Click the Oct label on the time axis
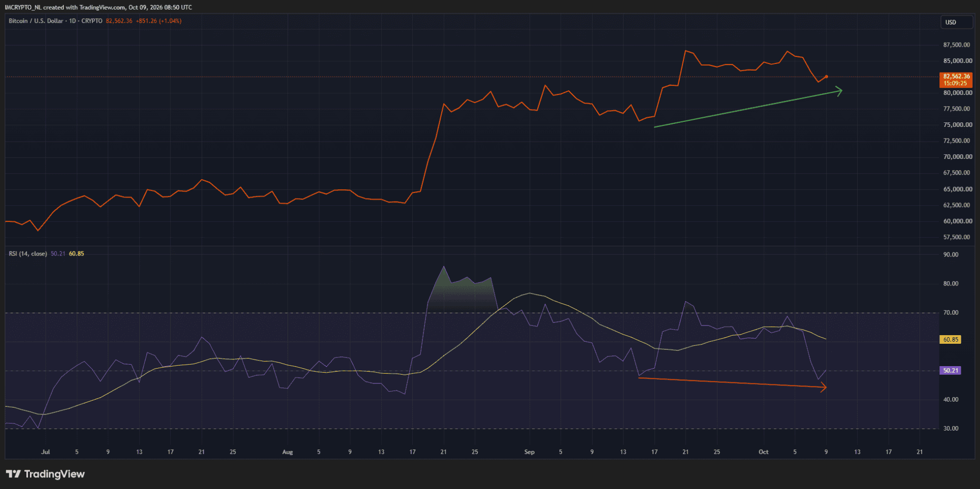Image resolution: width=980 pixels, height=489 pixels. pyautogui.click(x=764, y=452)
